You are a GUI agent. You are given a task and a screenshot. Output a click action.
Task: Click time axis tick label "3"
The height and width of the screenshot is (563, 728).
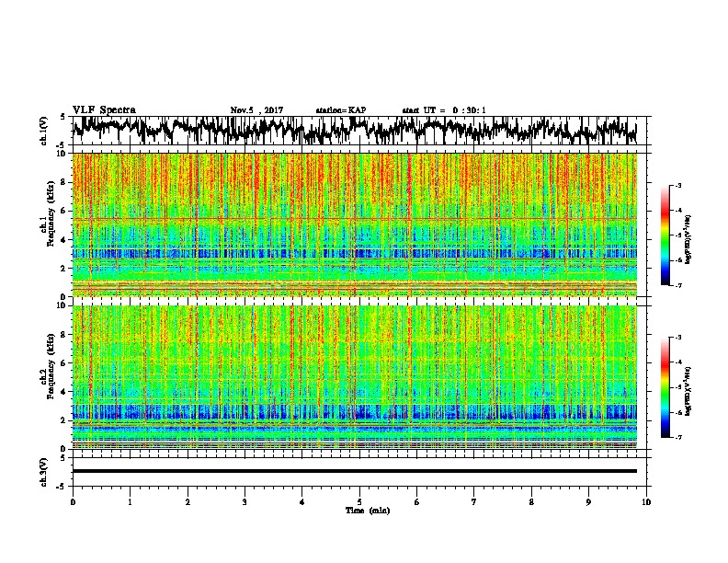245,502
